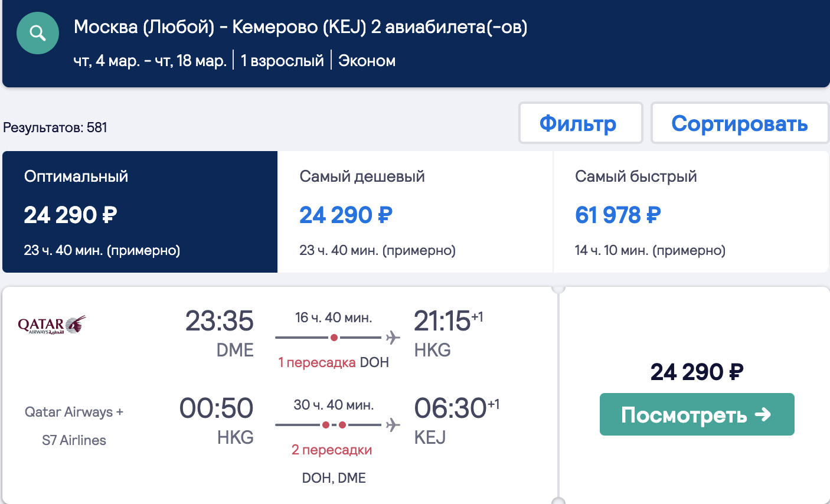This screenshot has width=830, height=504.
Task: Click the outbound stopover red dot
Action: (334, 338)
